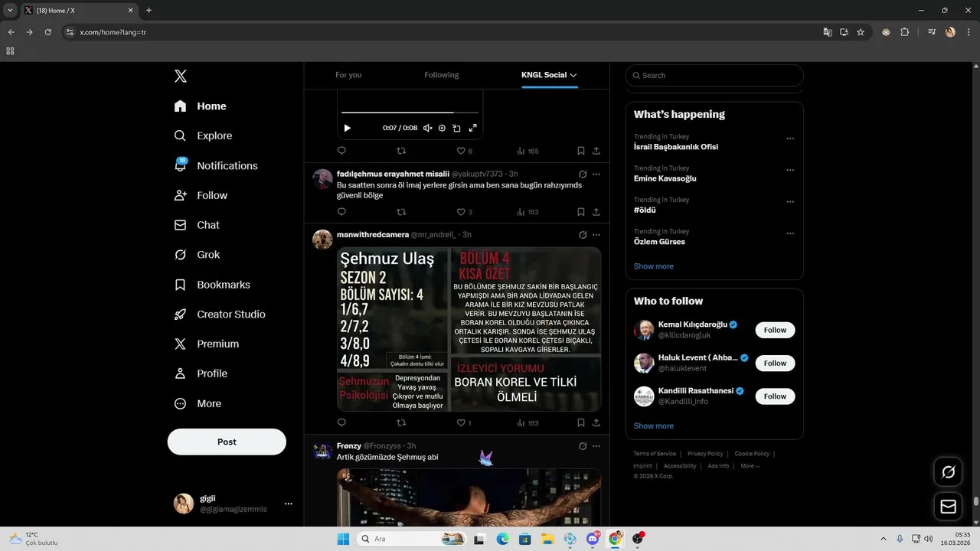The image size is (980, 551).
Task: Open Notifications with 18 badge
Action: click(x=216, y=165)
